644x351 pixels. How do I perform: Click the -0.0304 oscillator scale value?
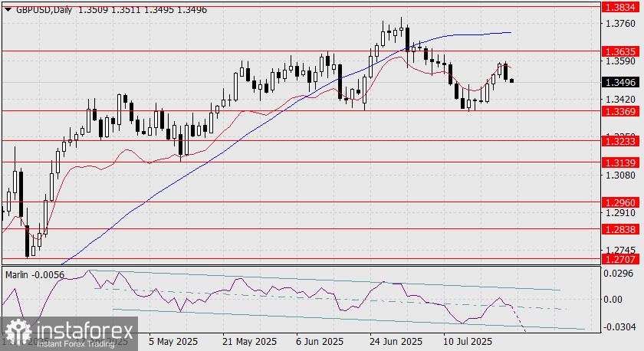pyautogui.click(x=619, y=327)
